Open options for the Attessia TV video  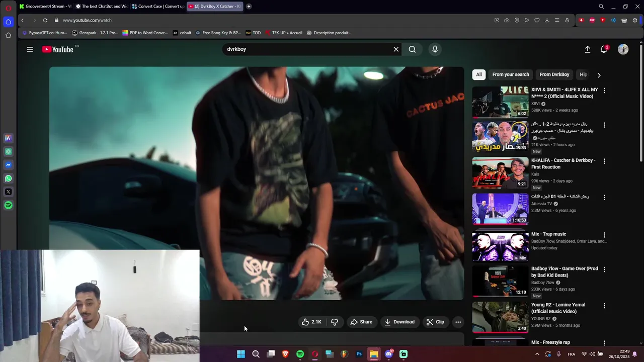(604, 198)
